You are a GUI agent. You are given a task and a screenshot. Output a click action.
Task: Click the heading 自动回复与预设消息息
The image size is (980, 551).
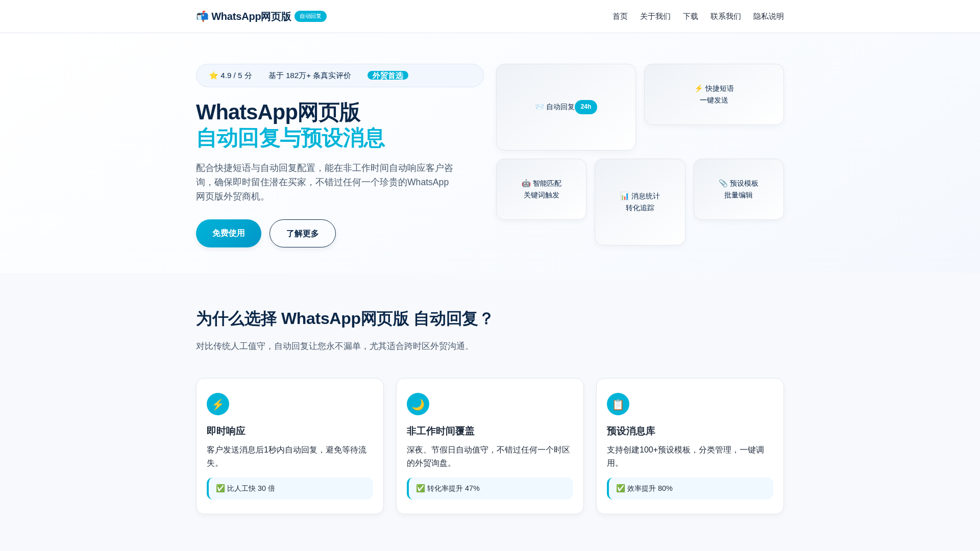pyautogui.click(x=290, y=138)
